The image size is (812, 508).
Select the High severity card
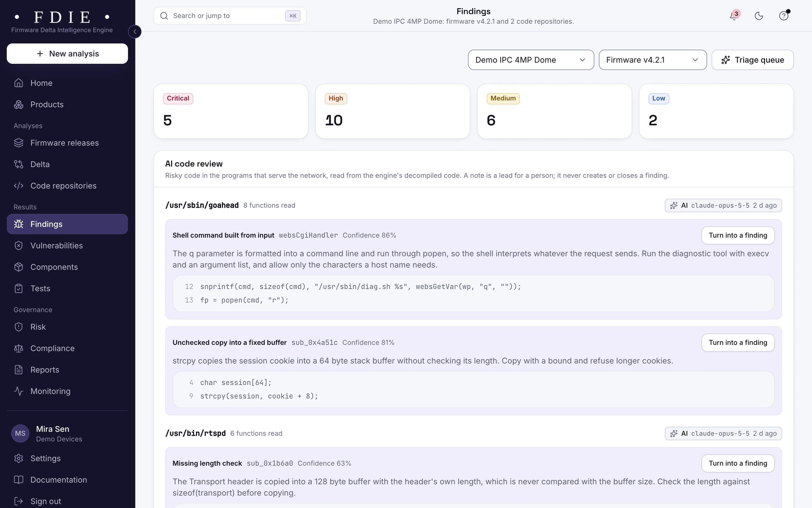pyautogui.click(x=392, y=111)
